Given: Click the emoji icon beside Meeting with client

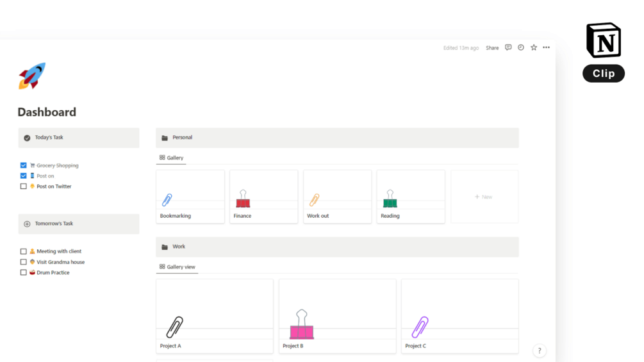Looking at the screenshot, I should [x=33, y=251].
